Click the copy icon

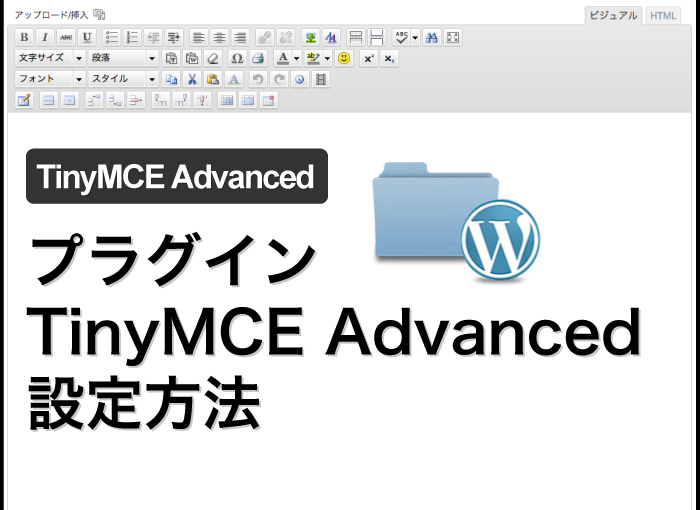pyautogui.click(x=171, y=79)
